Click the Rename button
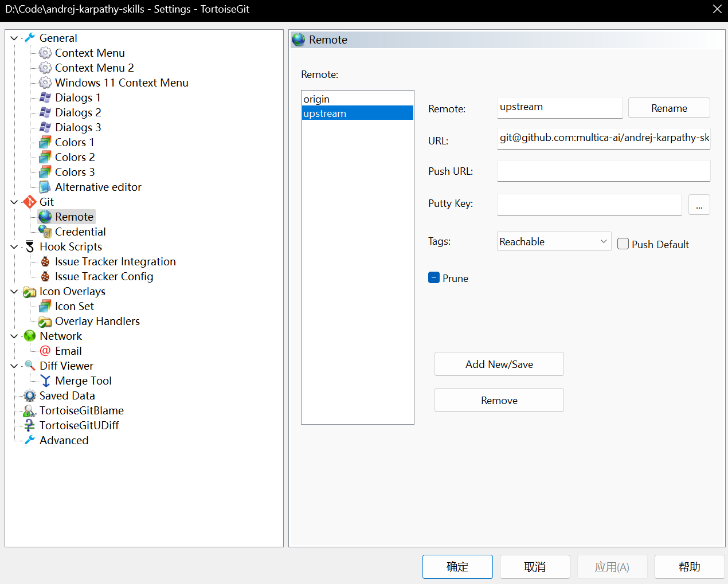728x584 pixels. 669,108
